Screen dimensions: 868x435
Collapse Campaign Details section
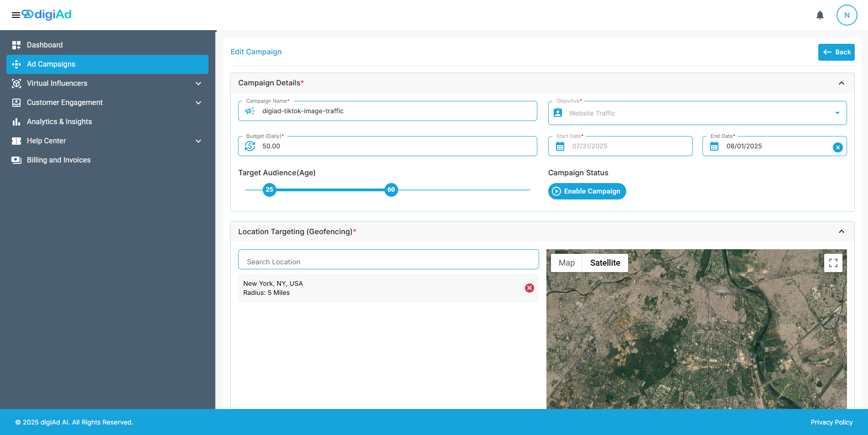[x=842, y=83]
